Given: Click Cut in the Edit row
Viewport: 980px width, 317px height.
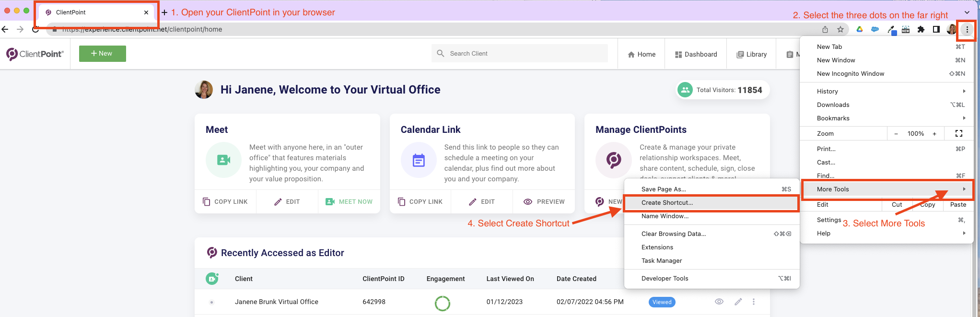Looking at the screenshot, I should 897,204.
